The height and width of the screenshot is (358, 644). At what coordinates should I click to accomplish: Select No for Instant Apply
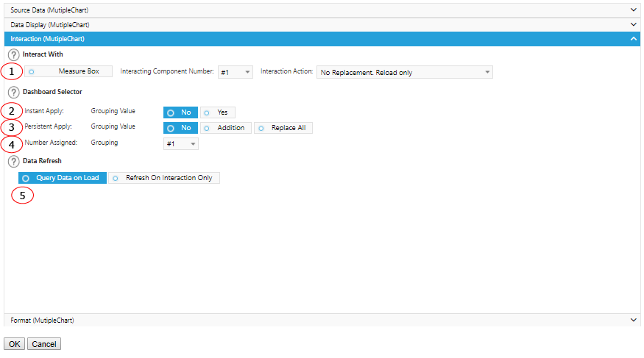180,112
